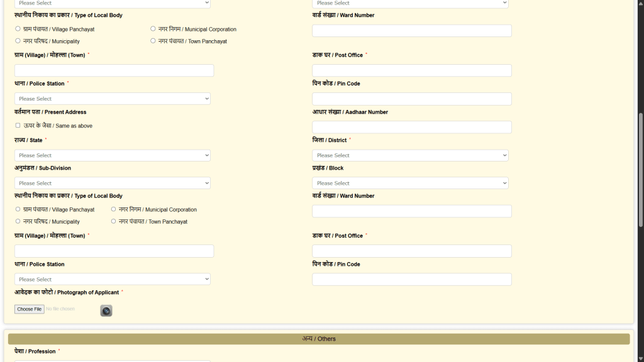The height and width of the screenshot is (362, 644).
Task: Tick the 'Same as above' checkbox
Action: [x=18, y=126]
